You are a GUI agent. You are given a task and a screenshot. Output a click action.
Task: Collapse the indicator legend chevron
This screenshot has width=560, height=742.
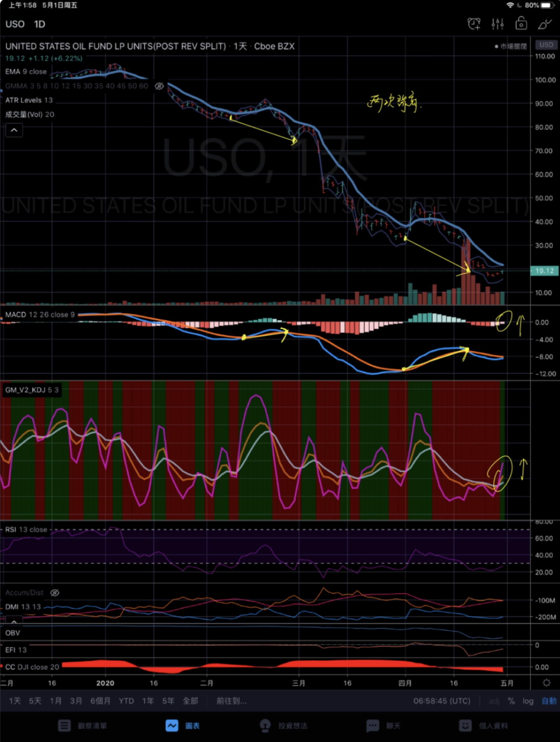click(x=14, y=130)
